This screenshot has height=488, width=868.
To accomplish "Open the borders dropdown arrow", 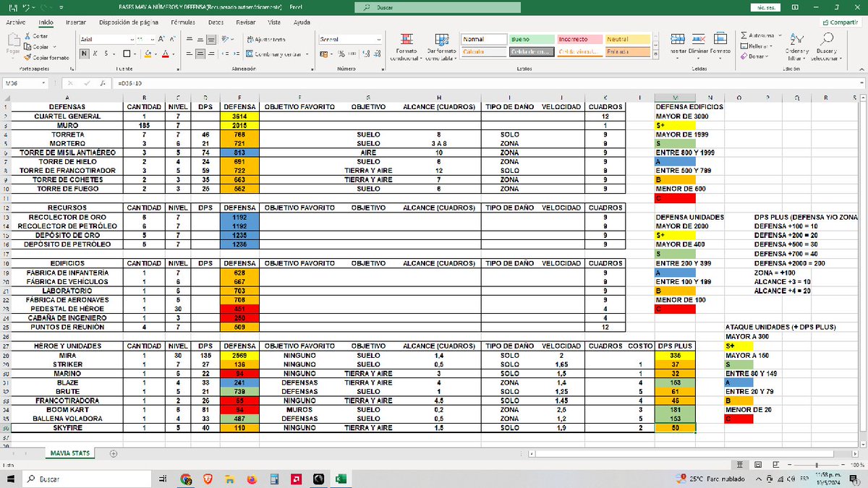I will click(x=133, y=53).
